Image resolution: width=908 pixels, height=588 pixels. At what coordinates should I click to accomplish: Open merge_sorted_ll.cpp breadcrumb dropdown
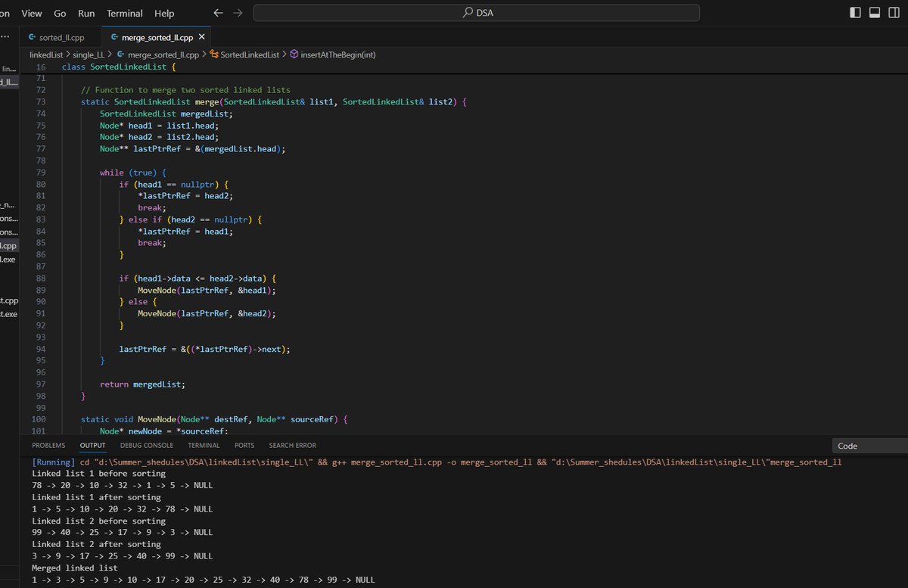163,54
